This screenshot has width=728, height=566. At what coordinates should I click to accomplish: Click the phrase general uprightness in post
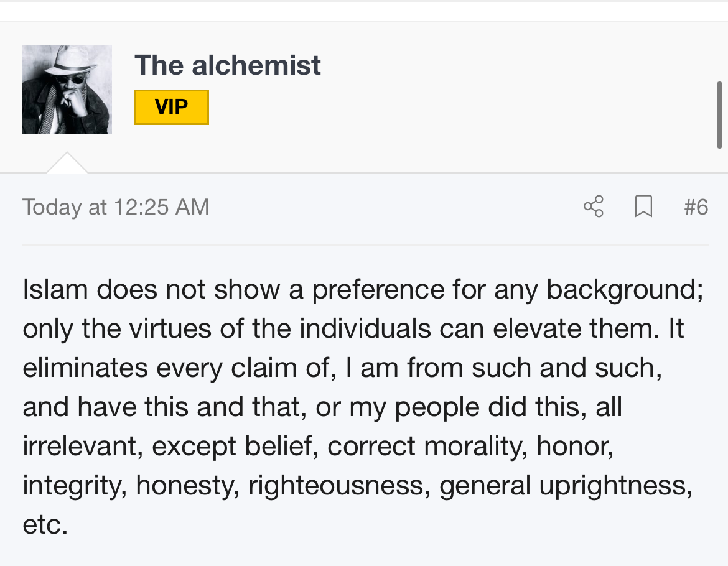click(566, 486)
